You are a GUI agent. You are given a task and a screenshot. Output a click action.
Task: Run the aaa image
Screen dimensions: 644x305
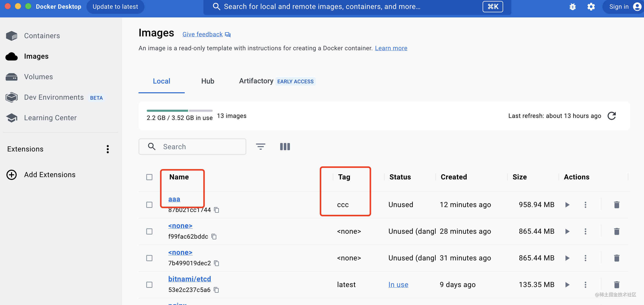[567, 205]
